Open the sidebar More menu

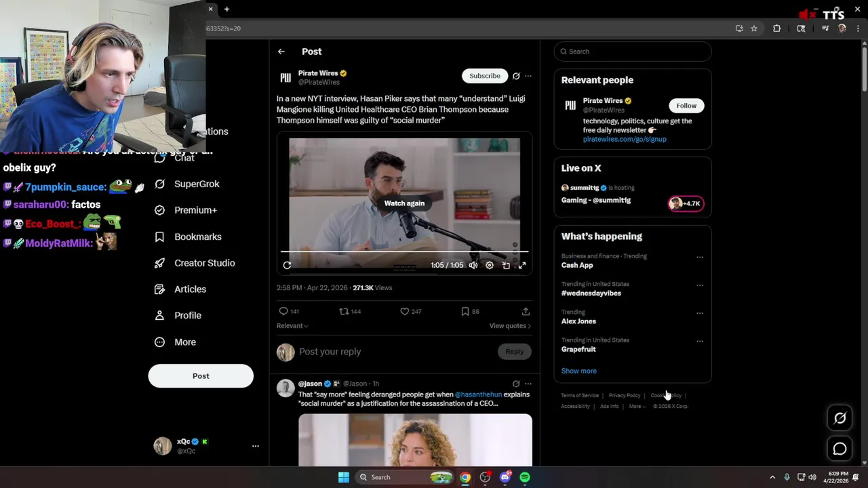pos(175,342)
